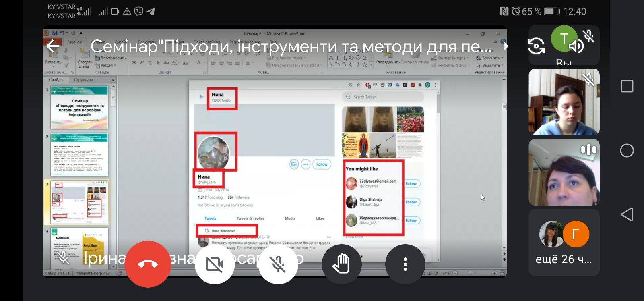Tap the back arrow to leave call view
644x301 pixels.
click(53, 47)
